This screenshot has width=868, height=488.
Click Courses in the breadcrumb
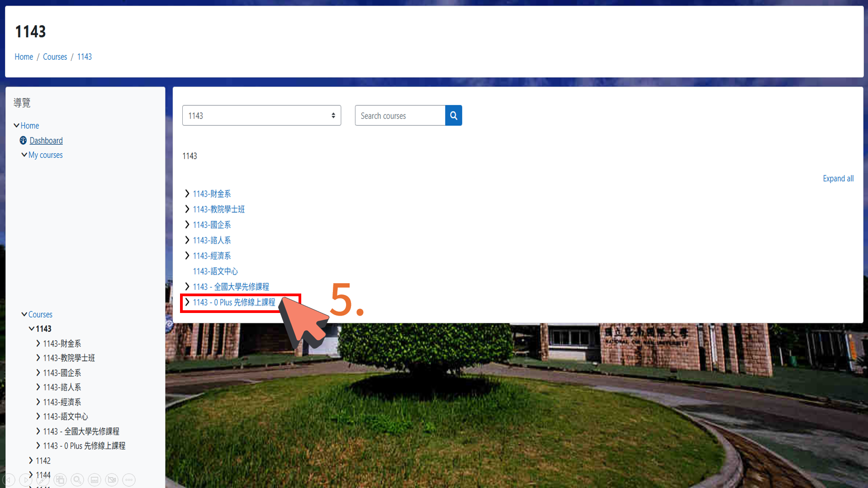pyautogui.click(x=55, y=57)
